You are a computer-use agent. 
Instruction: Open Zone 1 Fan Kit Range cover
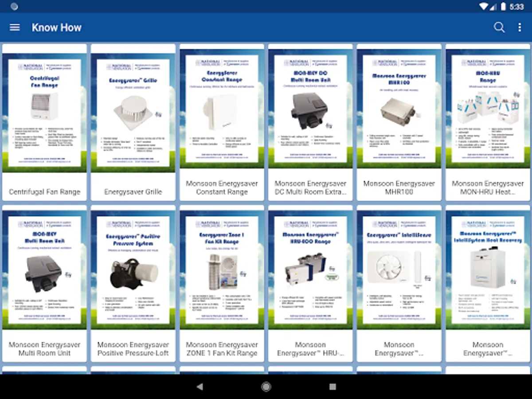tap(222, 270)
